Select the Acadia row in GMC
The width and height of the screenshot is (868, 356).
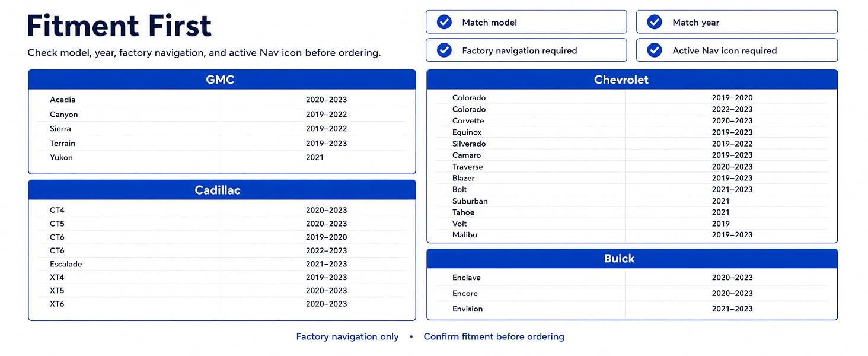pos(222,100)
